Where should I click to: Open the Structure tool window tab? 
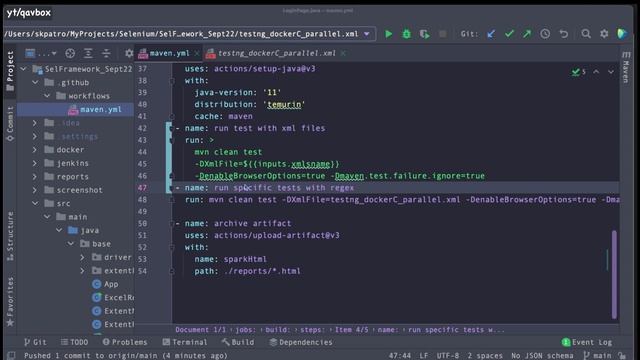point(10,236)
